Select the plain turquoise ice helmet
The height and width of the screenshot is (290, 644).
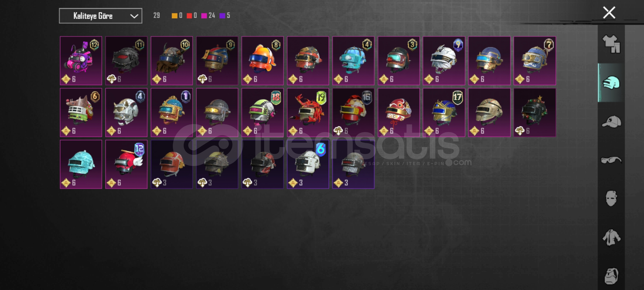[x=81, y=164]
